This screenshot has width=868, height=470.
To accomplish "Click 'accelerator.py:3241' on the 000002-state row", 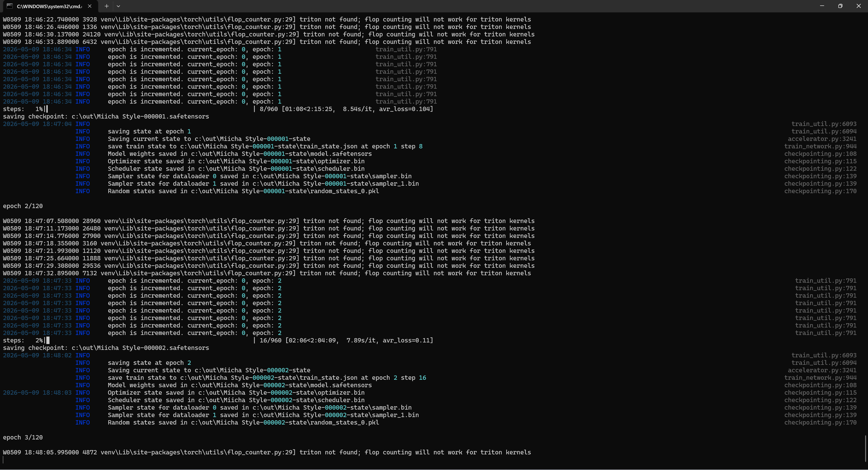I will [x=822, y=370].
